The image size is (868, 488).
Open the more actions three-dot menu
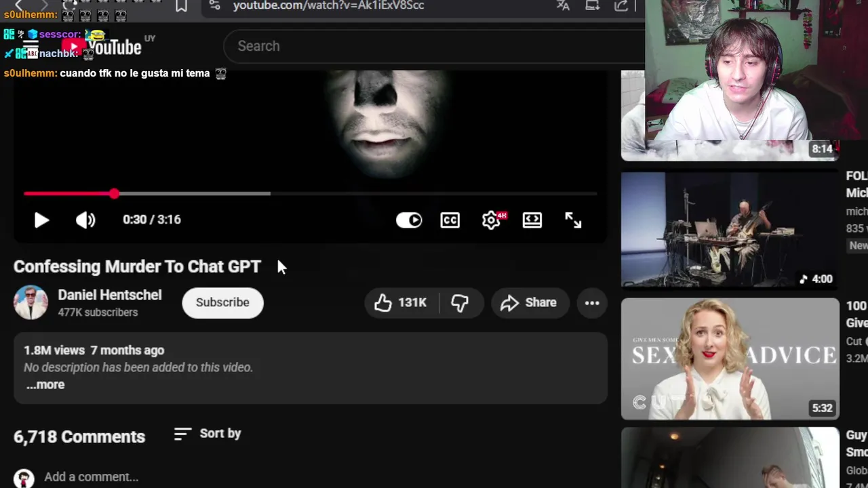click(x=592, y=303)
